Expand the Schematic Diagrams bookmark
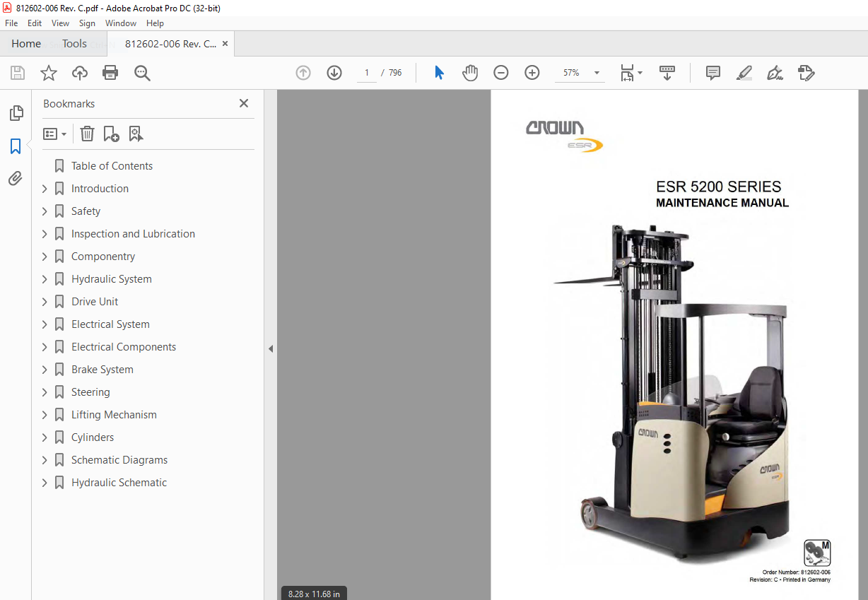Image resolution: width=868 pixels, height=600 pixels. 45,460
